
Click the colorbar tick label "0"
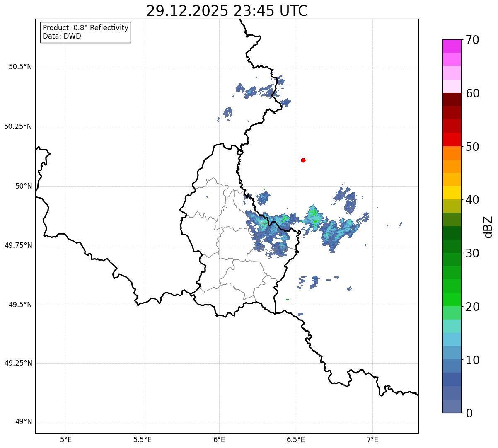click(x=469, y=413)
